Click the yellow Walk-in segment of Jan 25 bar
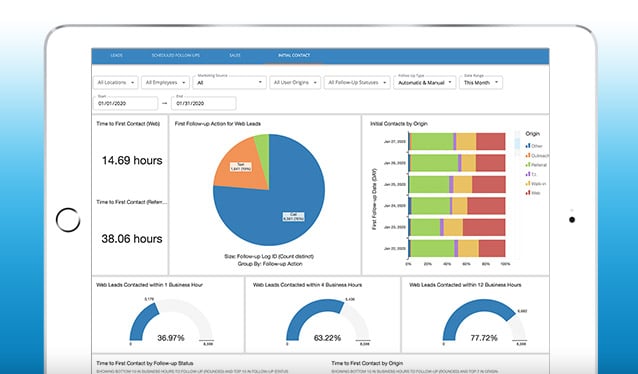 coord(463,184)
